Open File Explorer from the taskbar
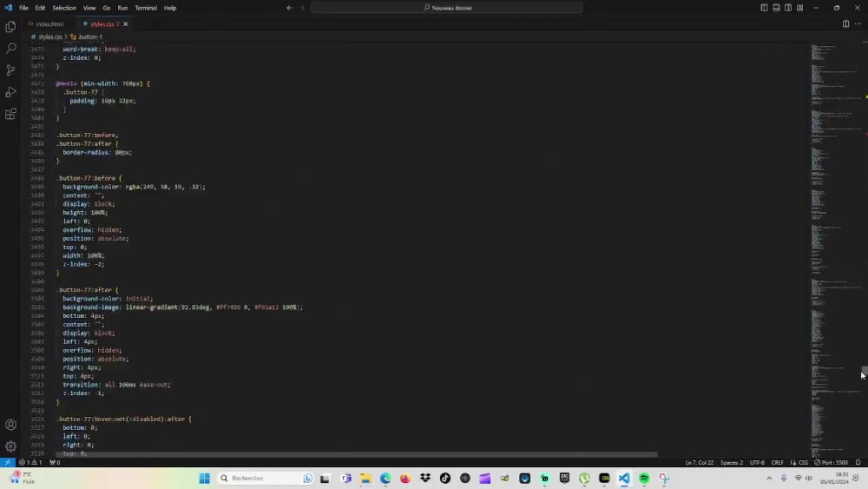 pos(365,479)
